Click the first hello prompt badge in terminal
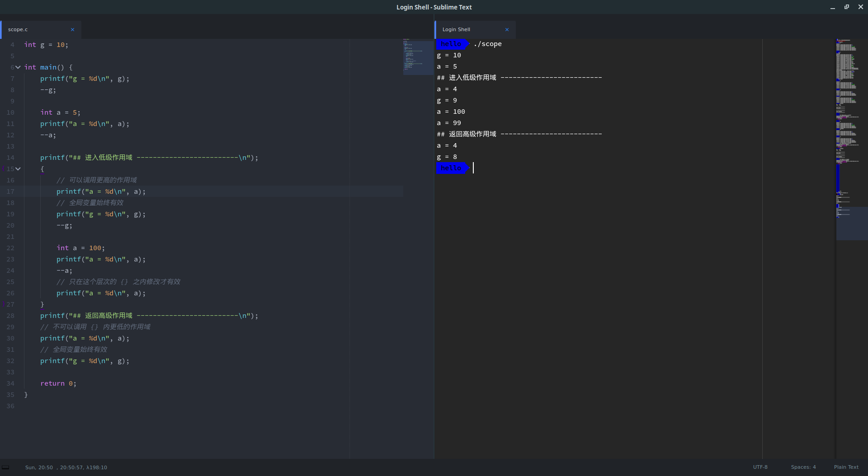Screen dimensions: 868x476 453,44
